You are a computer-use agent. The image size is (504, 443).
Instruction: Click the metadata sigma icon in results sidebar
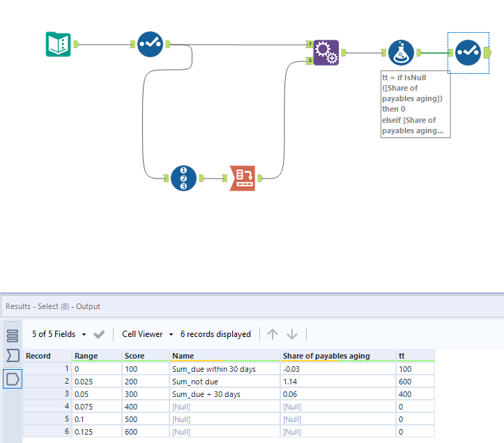click(13, 356)
